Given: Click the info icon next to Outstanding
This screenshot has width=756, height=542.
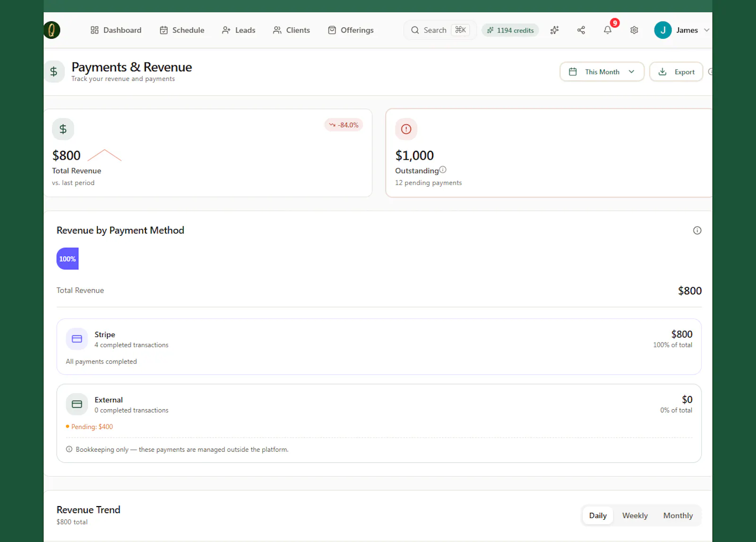Looking at the screenshot, I should coord(443,170).
